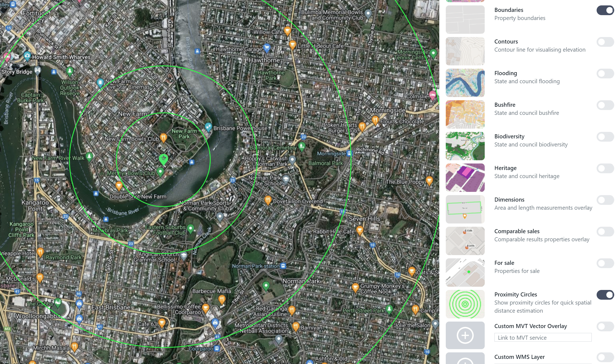Click the Howard Smith Wharves camera marker
Image resolution: width=615 pixels, height=364 pixels.
click(27, 56)
